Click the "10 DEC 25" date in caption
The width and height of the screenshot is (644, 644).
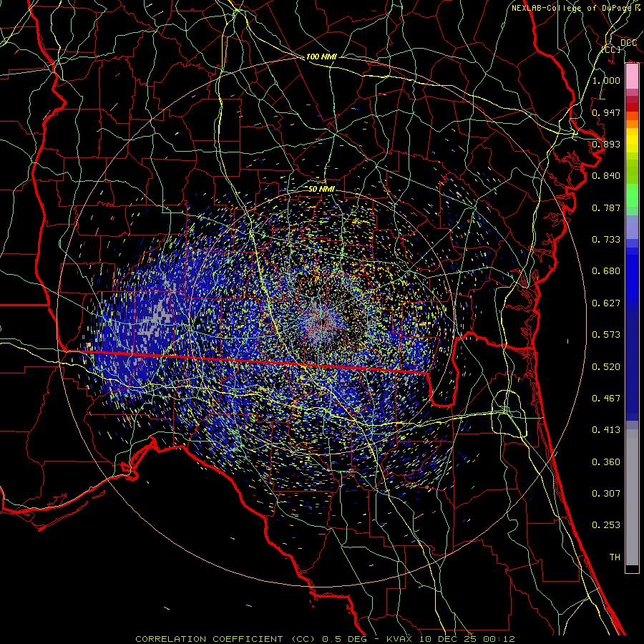[x=447, y=639]
